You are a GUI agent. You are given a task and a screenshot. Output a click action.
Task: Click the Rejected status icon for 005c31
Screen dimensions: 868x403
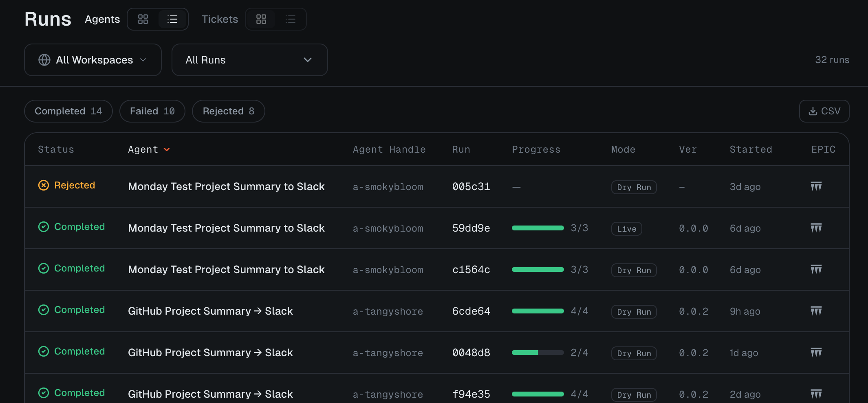pos(44,185)
